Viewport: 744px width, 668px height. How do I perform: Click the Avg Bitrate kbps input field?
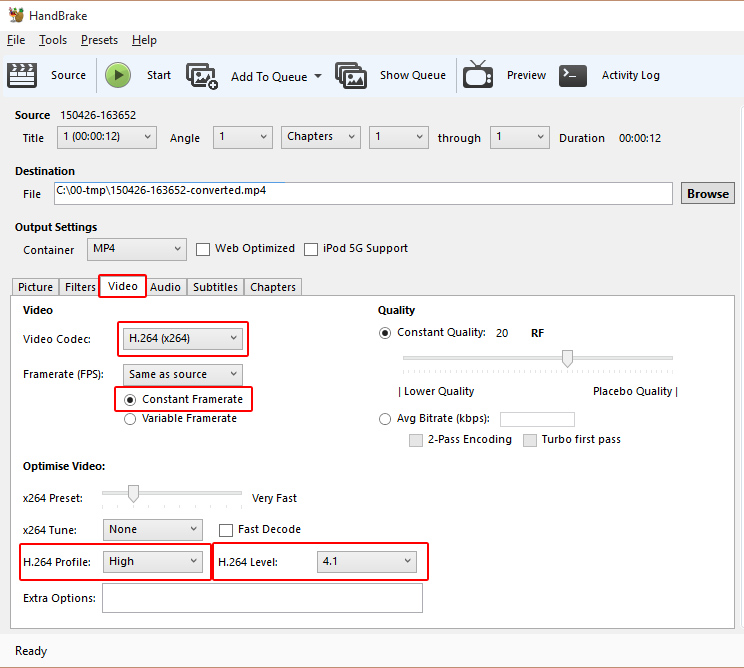[x=537, y=419]
